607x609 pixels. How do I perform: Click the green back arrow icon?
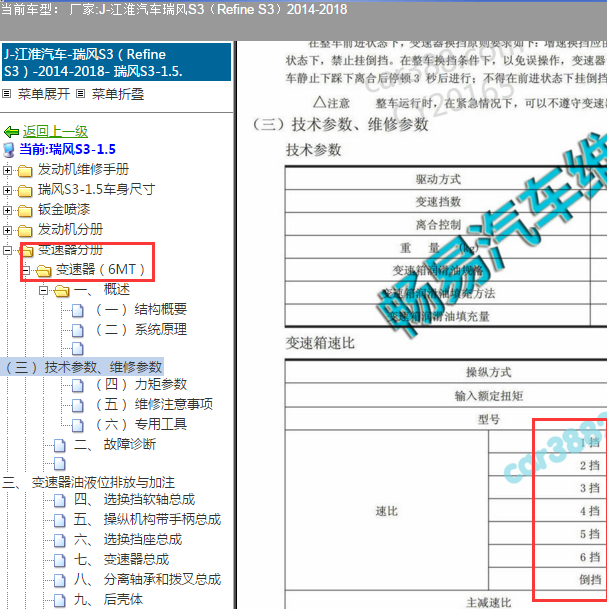click(11, 132)
